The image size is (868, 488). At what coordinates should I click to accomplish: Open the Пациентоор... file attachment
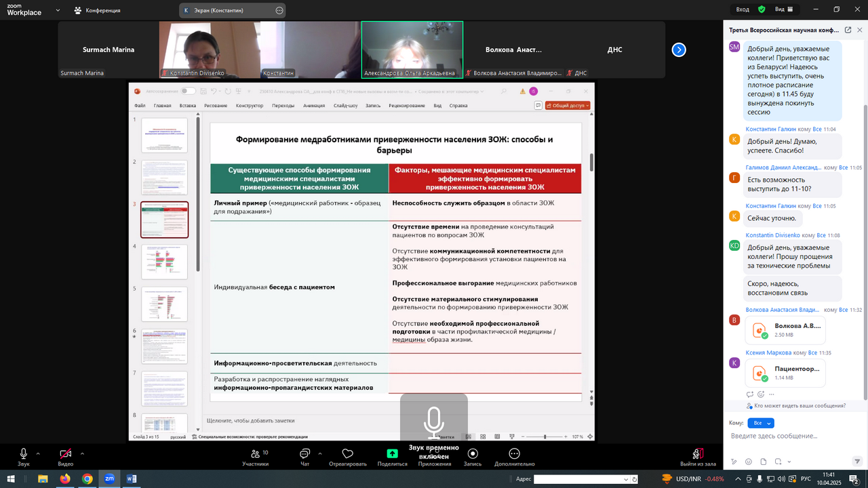point(785,373)
